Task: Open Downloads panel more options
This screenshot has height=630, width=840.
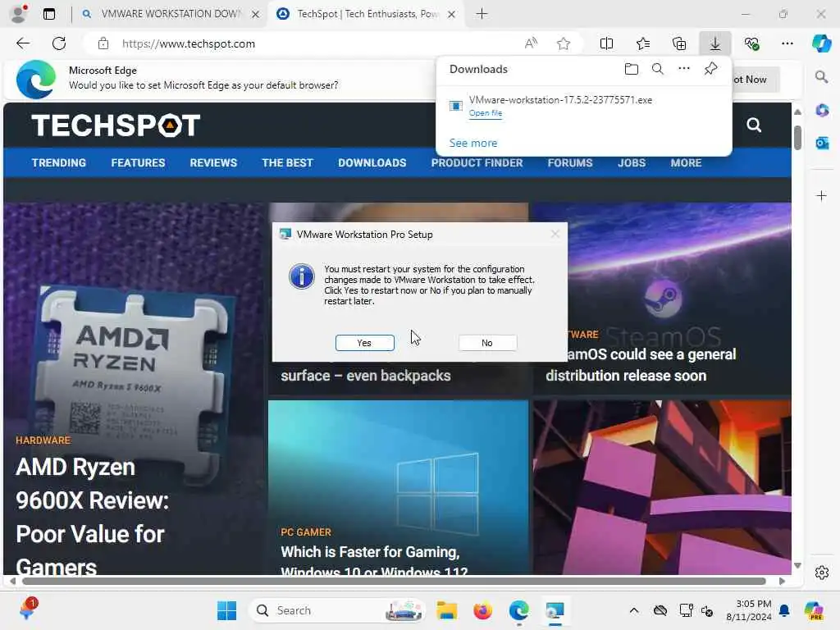Action: (x=683, y=69)
